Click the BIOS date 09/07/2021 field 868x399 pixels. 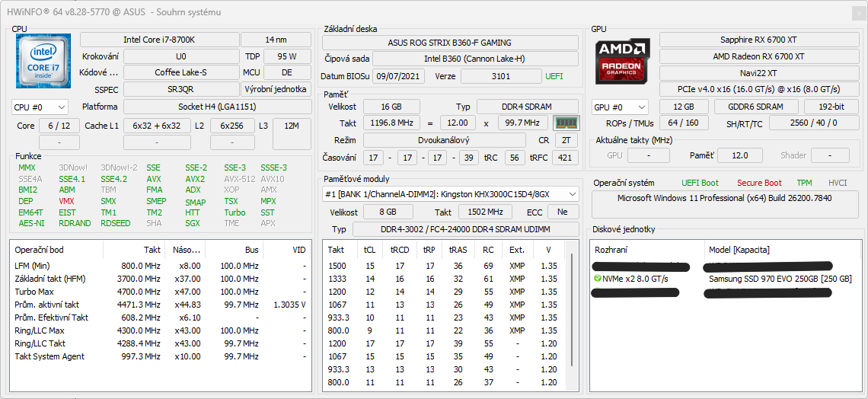(x=398, y=76)
